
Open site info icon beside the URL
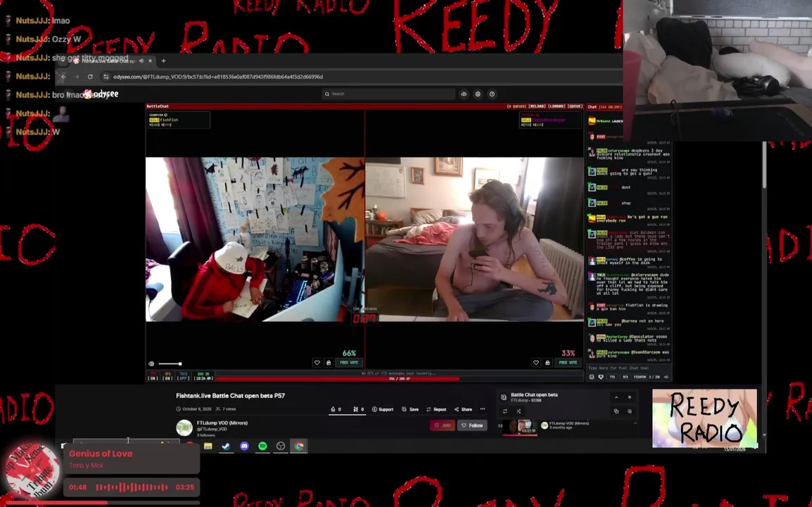click(x=106, y=77)
